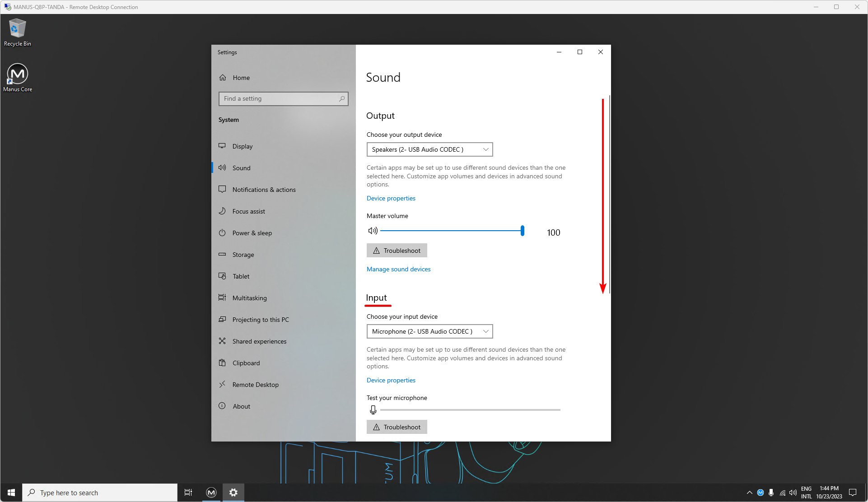Open Manage sound devices link
The height and width of the screenshot is (502, 868).
coord(398,269)
